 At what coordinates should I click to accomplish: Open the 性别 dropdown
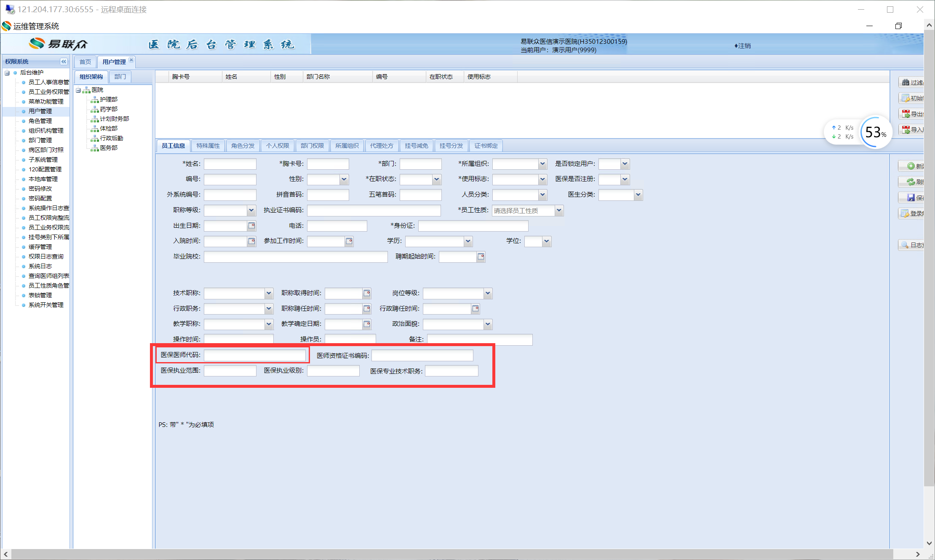344,179
